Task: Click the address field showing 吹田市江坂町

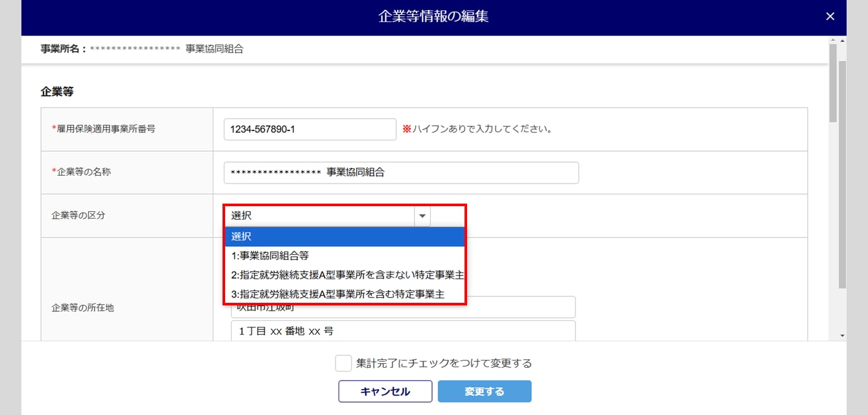Action: [404, 307]
